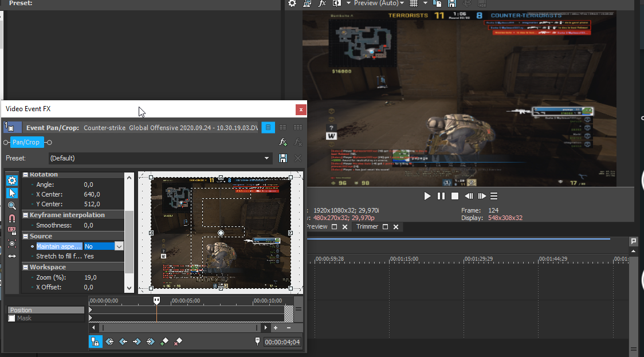644x357 pixels.
Task: Jump to the next keyframe
Action: pos(137,342)
